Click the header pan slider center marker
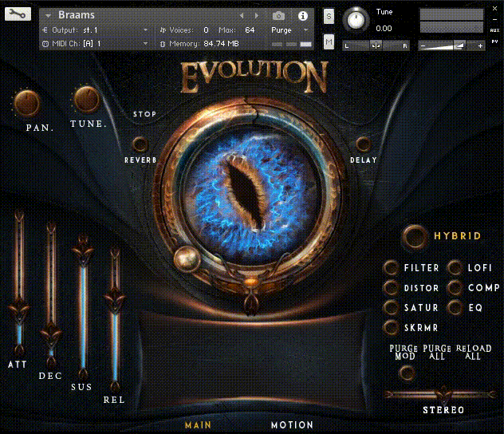 pyautogui.click(x=376, y=45)
